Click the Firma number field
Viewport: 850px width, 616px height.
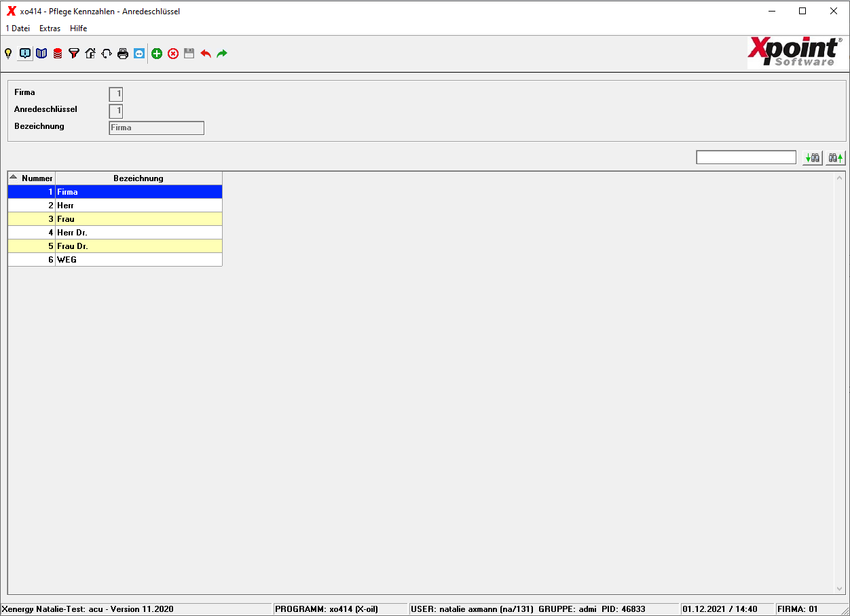116,94
